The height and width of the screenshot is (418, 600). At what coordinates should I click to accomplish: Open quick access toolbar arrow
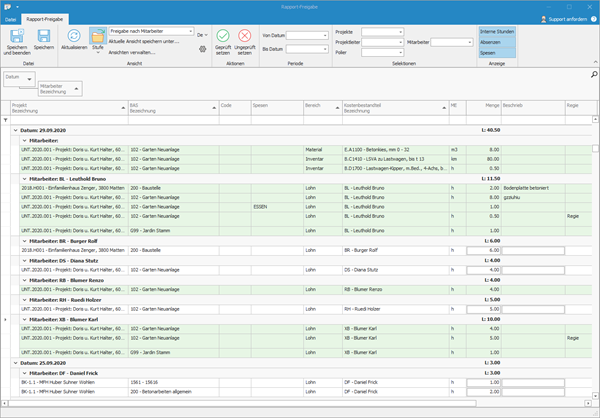click(17, 7)
